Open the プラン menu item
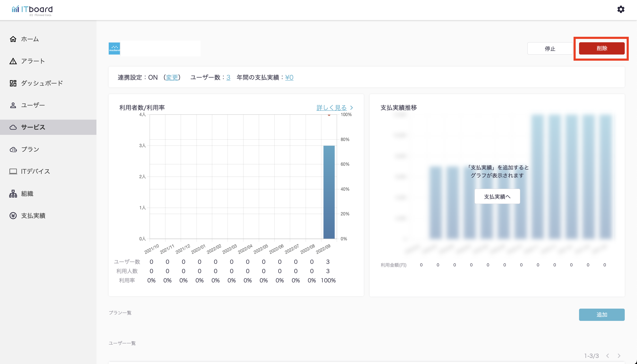Image resolution: width=637 pixels, height=364 pixels. coord(30,149)
